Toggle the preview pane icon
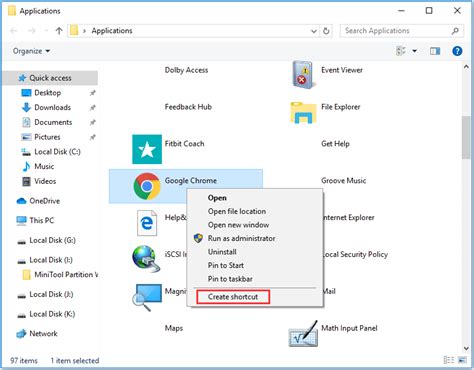 [435, 51]
